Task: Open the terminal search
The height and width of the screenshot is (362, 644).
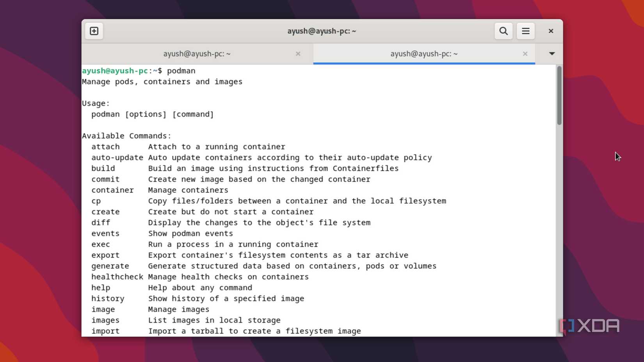Action: point(503,31)
